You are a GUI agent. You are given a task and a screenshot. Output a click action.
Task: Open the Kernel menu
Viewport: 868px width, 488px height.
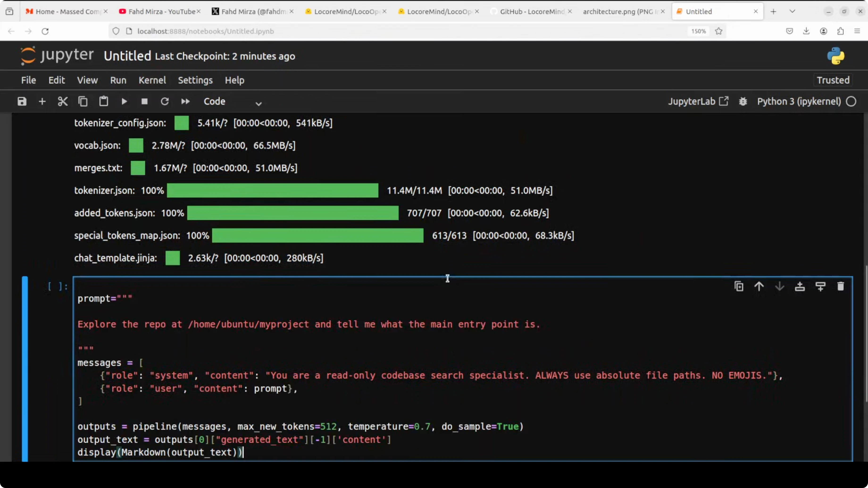152,80
